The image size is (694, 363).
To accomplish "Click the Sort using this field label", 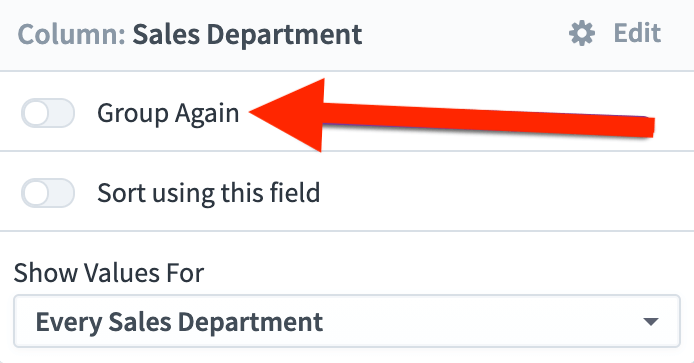I will pos(208,193).
